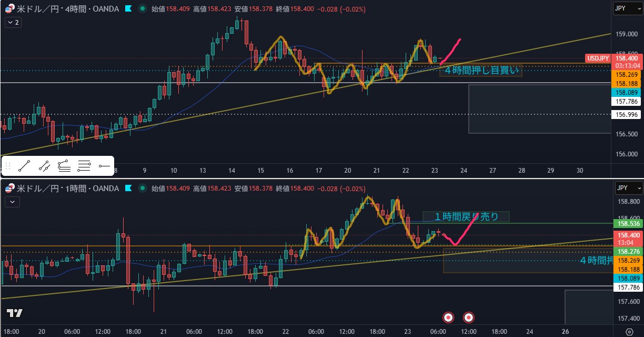Open the JPY currency dropdown on lower chart

pyautogui.click(x=628, y=188)
